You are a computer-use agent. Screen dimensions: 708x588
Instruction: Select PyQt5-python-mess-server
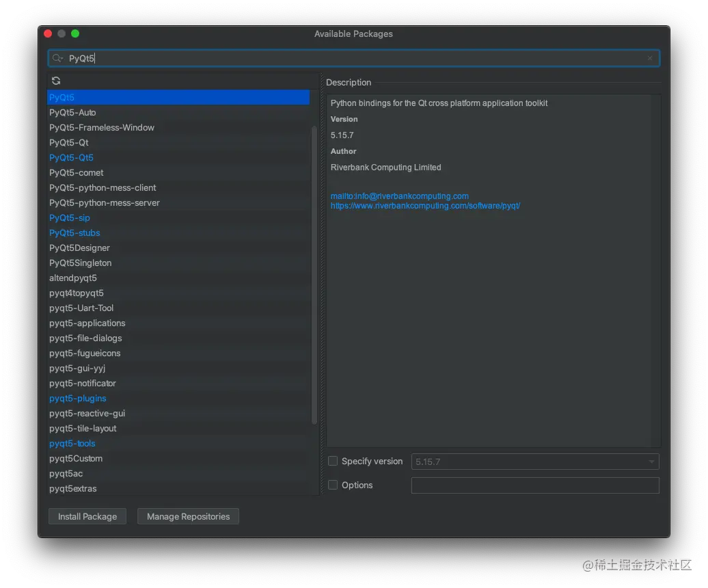179,203
